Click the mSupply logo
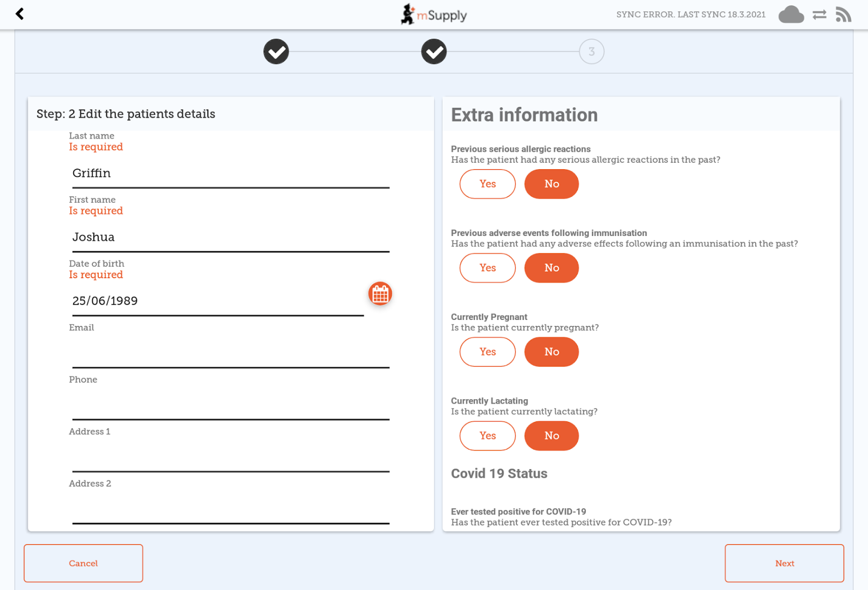 (x=434, y=15)
